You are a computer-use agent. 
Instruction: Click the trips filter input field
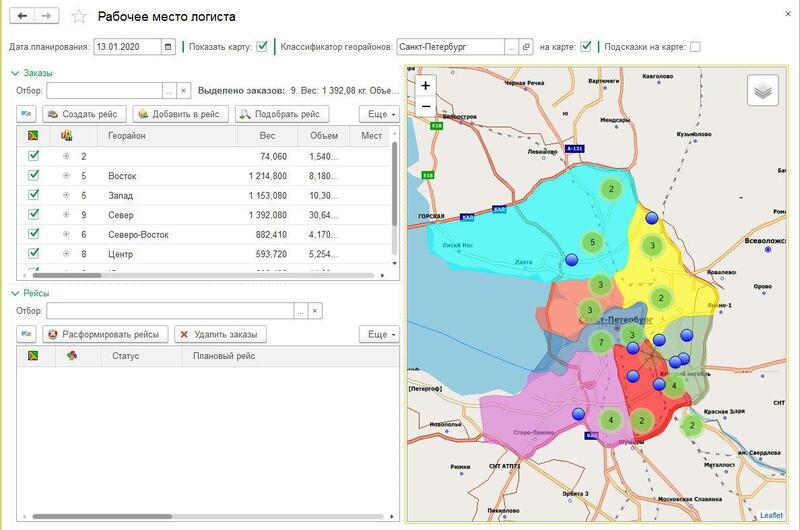(168, 311)
